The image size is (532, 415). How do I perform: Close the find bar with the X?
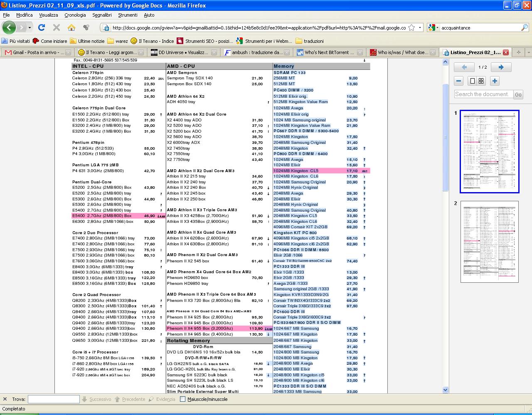point(5,399)
